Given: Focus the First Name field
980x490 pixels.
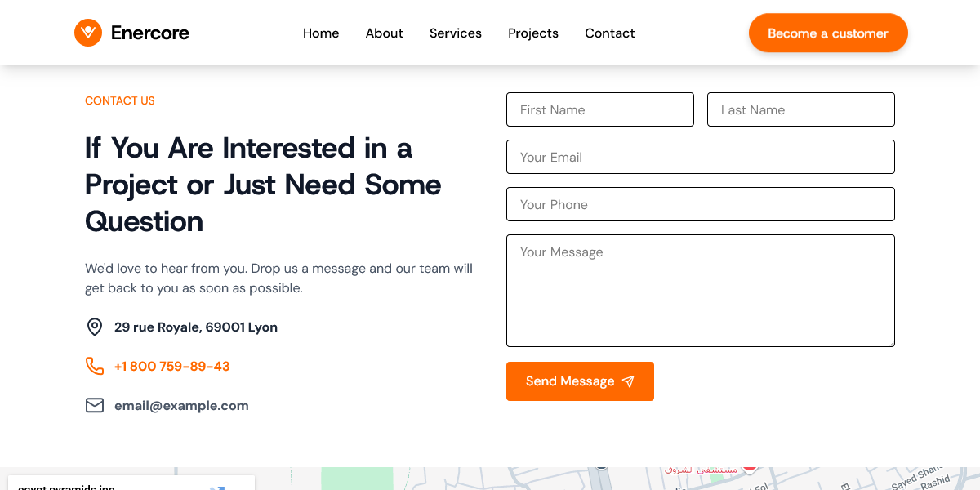Looking at the screenshot, I should point(599,109).
